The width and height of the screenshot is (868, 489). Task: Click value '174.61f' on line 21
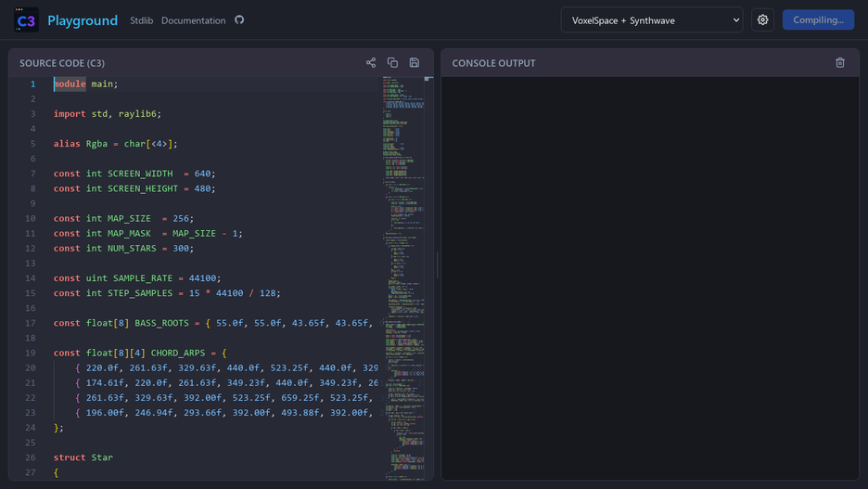pyautogui.click(x=105, y=383)
